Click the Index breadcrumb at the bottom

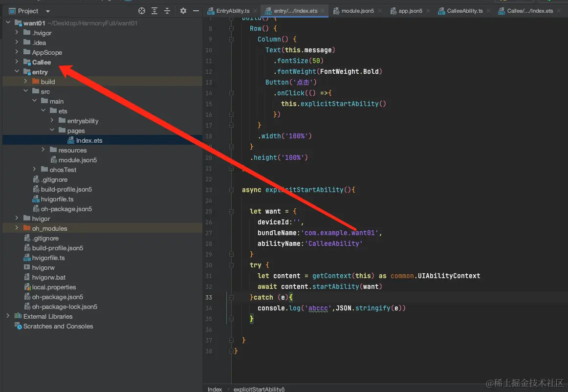[x=215, y=389]
